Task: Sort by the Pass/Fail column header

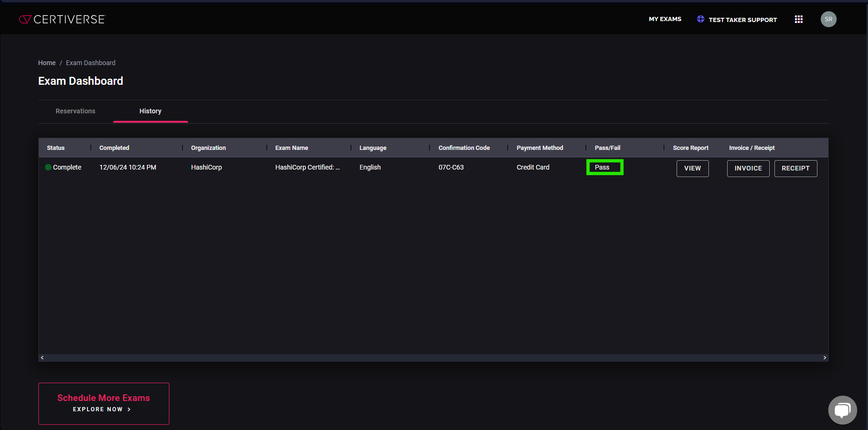Action: coord(607,148)
